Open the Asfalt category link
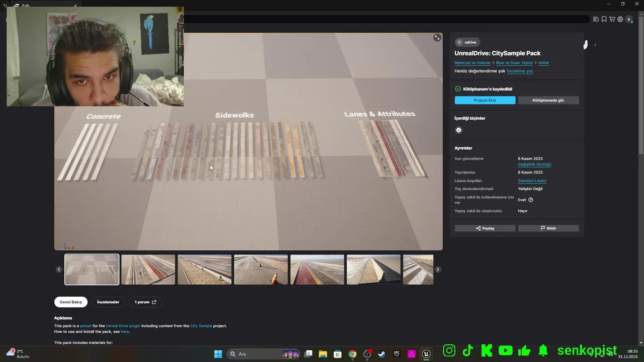This screenshot has width=644, height=362. [543, 63]
